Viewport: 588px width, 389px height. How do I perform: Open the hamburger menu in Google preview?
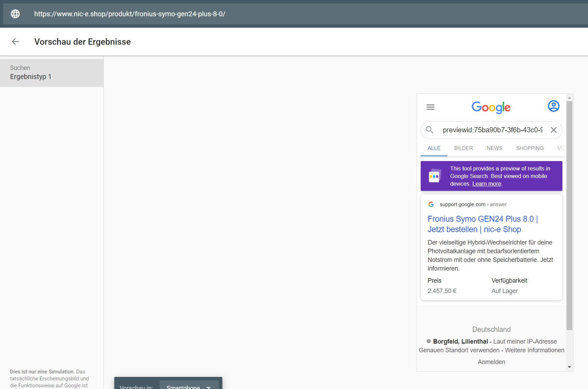click(430, 107)
